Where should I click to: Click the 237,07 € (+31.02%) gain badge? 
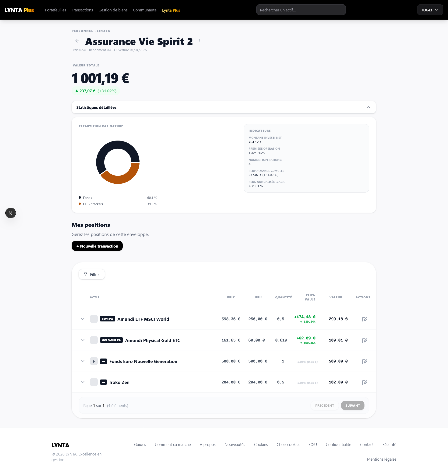[x=96, y=91]
